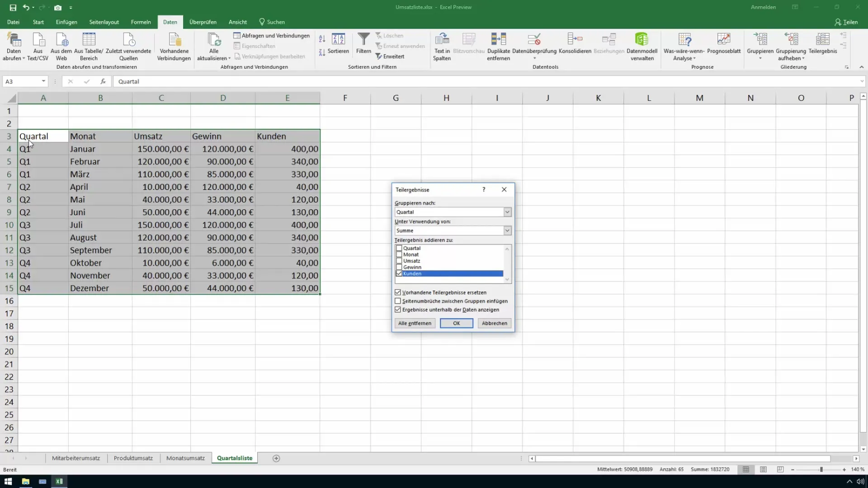Open the Daten abrufen tool
The width and height of the screenshot is (868, 488).
[14, 47]
